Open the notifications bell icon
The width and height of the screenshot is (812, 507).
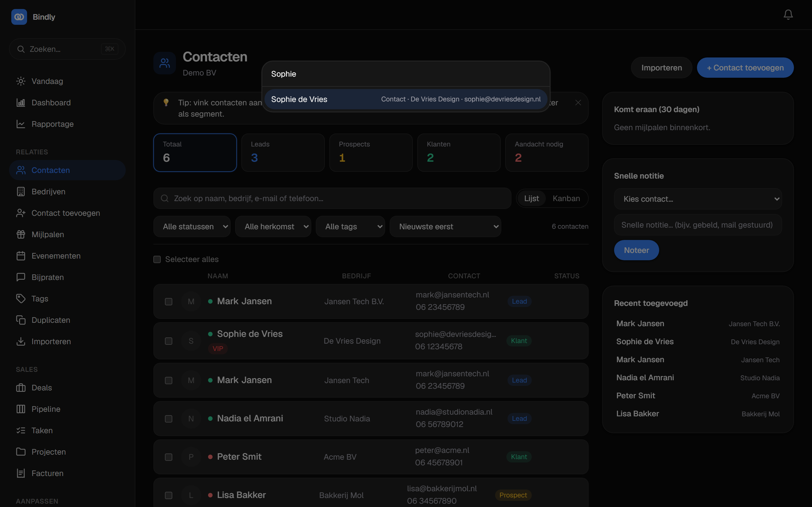pyautogui.click(x=788, y=14)
